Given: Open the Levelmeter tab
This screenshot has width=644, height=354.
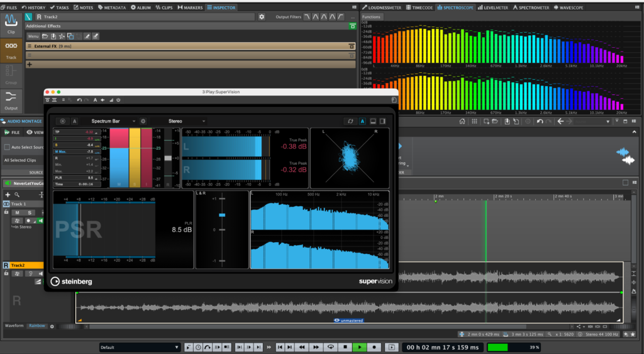Looking at the screenshot, I should (493, 8).
